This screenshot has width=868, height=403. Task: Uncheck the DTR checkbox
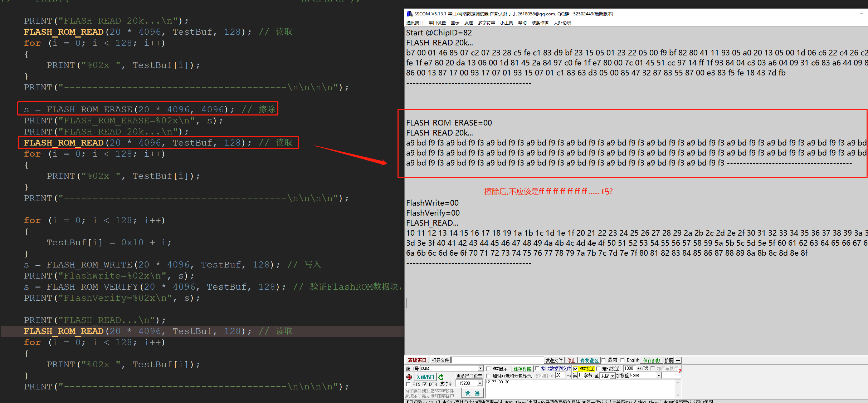point(425,384)
